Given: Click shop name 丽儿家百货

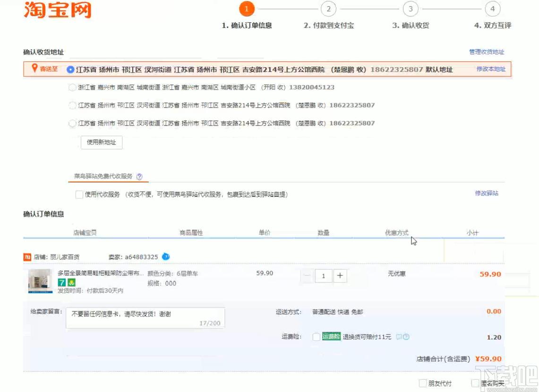Looking at the screenshot, I should (x=65, y=257).
